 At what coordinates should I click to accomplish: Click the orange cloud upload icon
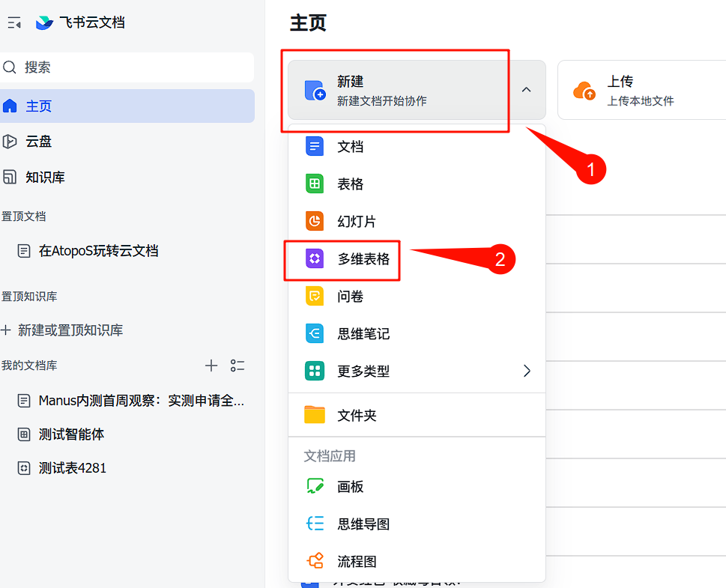(584, 91)
